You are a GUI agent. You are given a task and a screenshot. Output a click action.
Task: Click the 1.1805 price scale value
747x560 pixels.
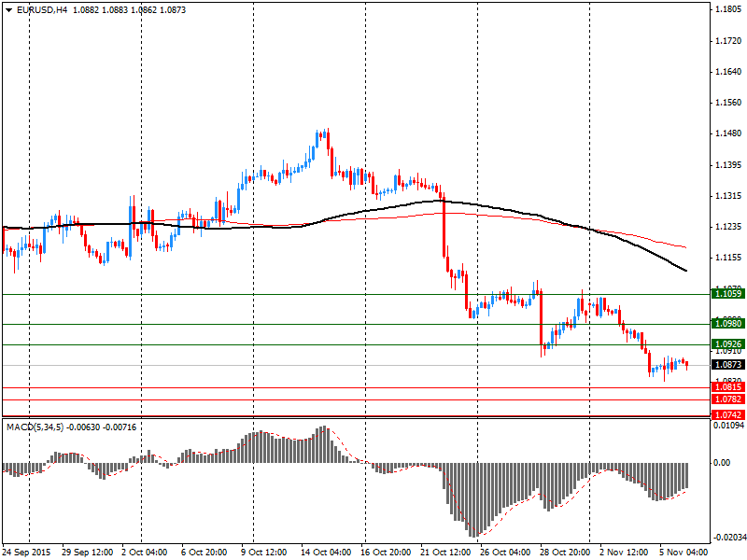click(x=728, y=9)
